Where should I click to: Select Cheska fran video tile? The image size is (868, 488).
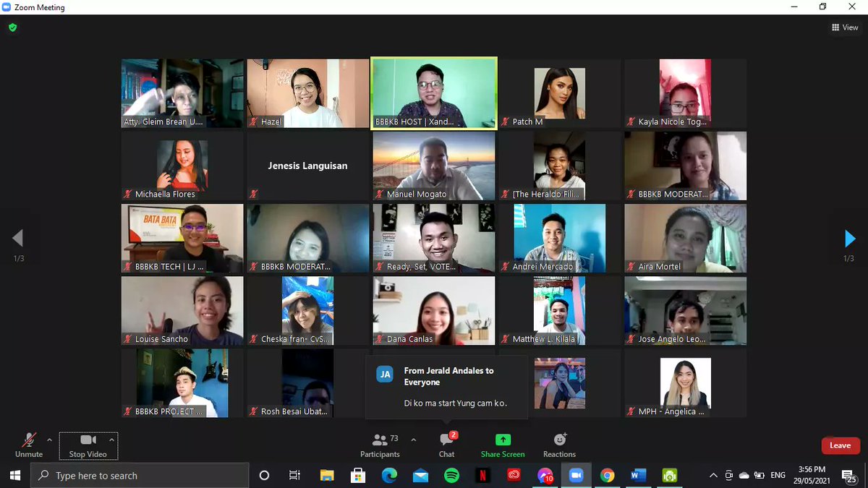point(308,310)
